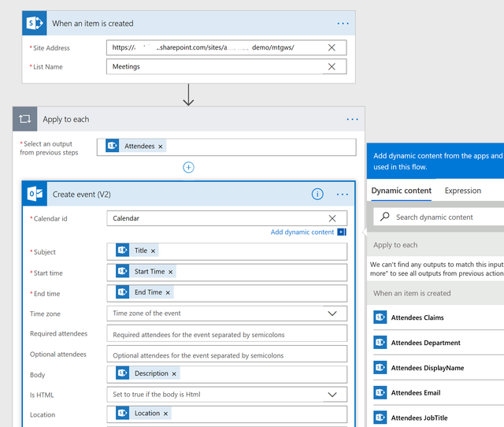Click the SharePoint icon beside Attendees Claims
This screenshot has width=504, height=427.
point(380,317)
